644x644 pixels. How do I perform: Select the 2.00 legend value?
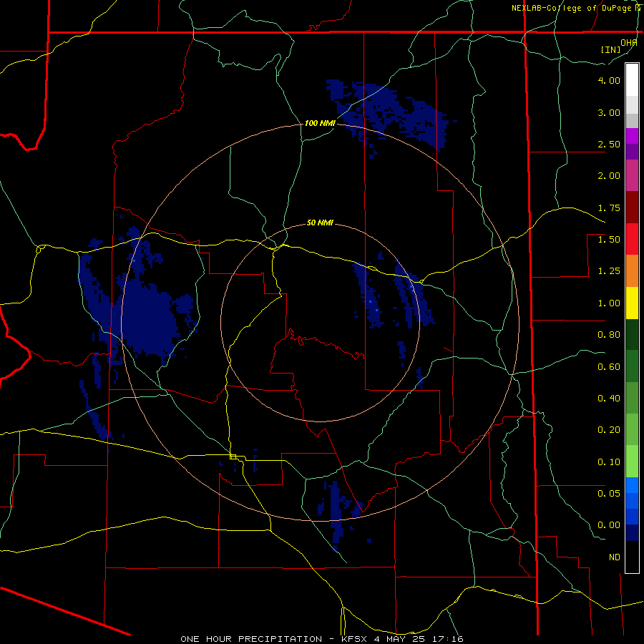click(609, 176)
